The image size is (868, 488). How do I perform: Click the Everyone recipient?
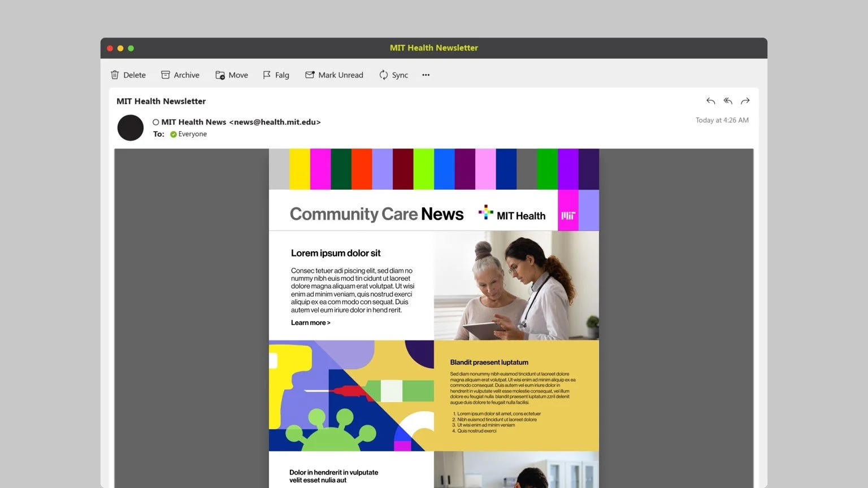point(193,134)
